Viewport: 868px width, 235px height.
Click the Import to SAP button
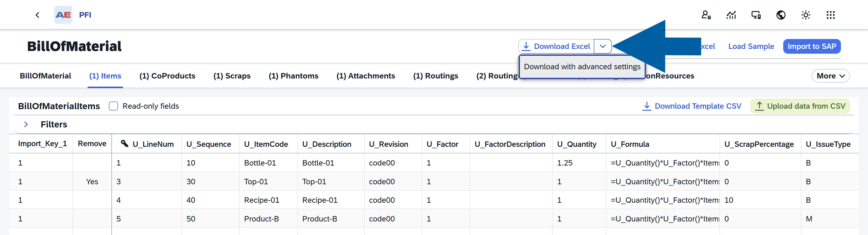[x=812, y=47]
